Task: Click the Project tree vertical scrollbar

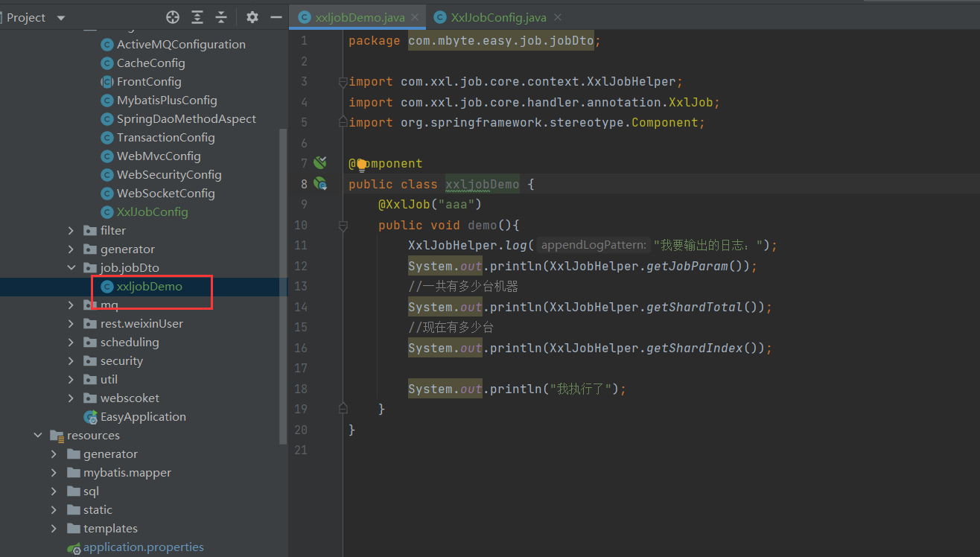Action: [x=283, y=285]
